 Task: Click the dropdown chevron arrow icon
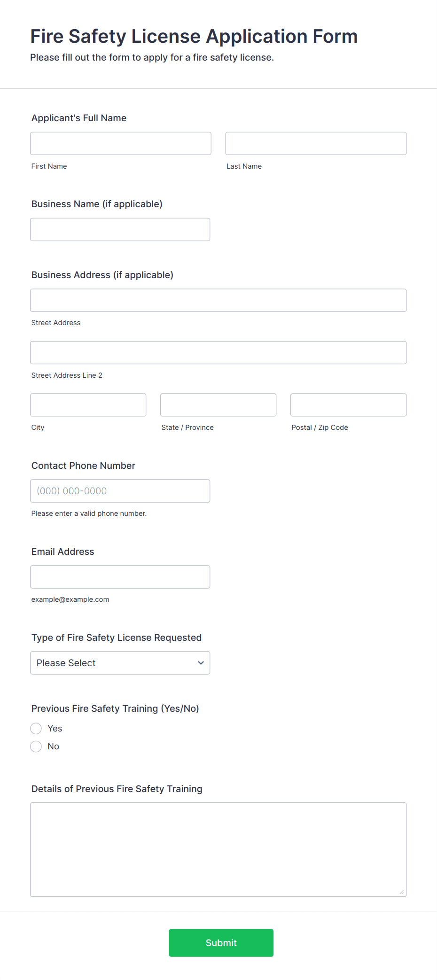[x=201, y=663]
